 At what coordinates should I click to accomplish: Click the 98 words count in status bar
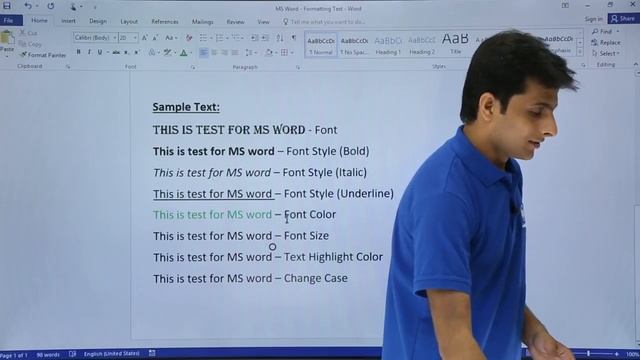[x=48, y=355]
